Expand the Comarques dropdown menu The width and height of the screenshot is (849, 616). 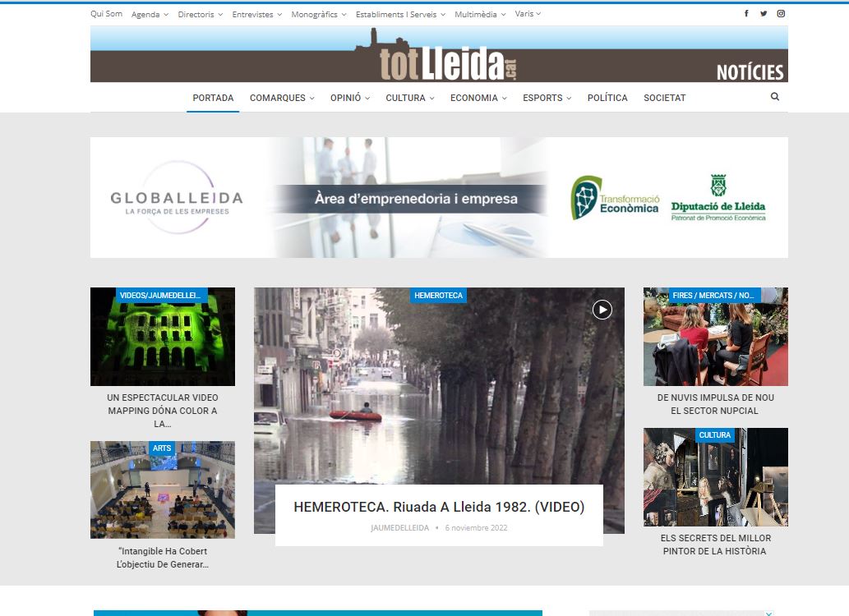(x=282, y=98)
